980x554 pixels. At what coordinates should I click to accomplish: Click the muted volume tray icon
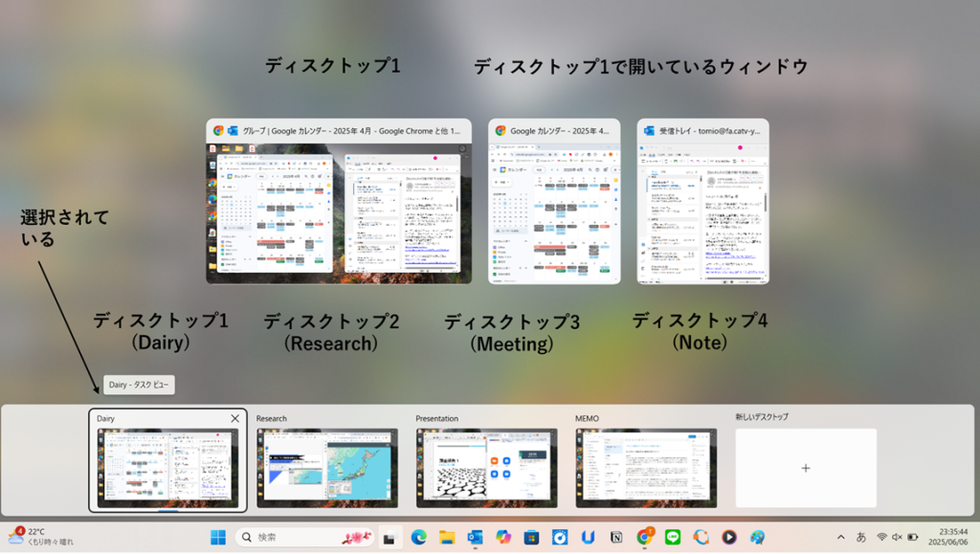click(x=897, y=537)
